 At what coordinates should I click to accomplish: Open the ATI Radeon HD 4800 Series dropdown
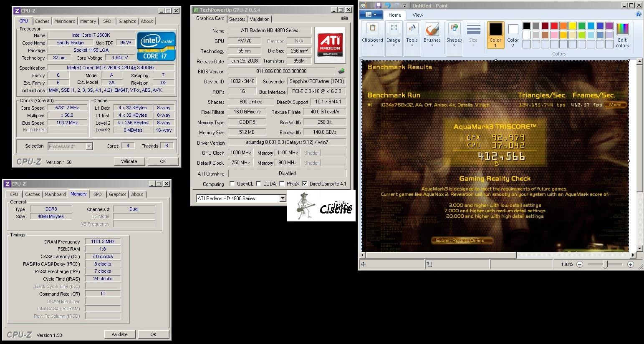point(283,198)
